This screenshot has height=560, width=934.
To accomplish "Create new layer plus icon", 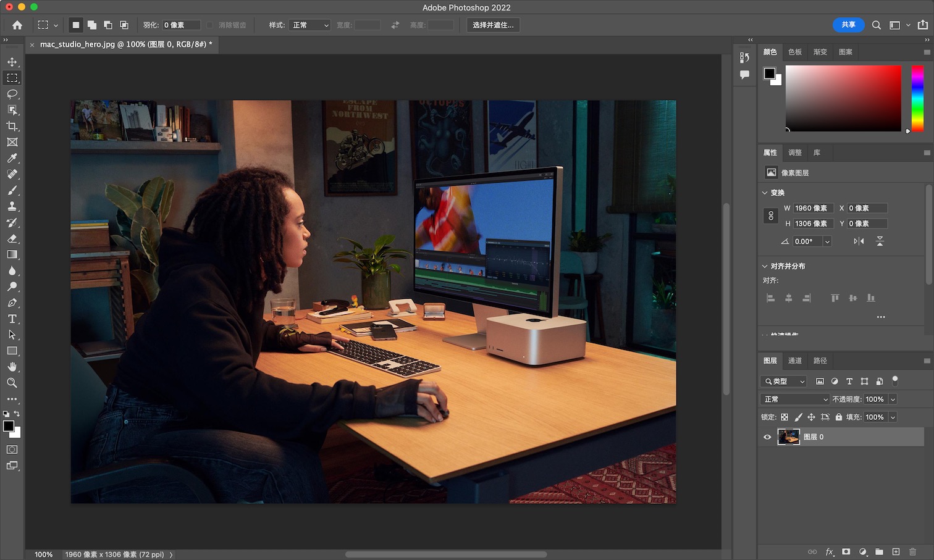I will coord(896,551).
